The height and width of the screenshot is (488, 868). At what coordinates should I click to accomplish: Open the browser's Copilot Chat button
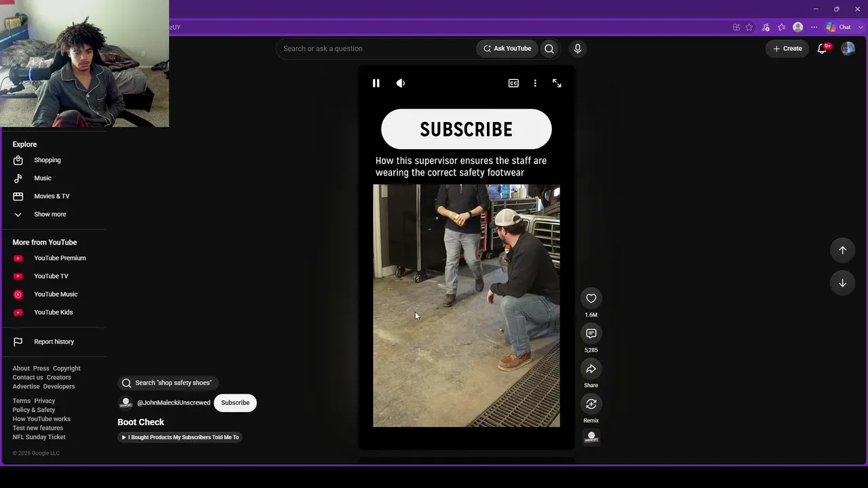pyautogui.click(x=839, y=27)
